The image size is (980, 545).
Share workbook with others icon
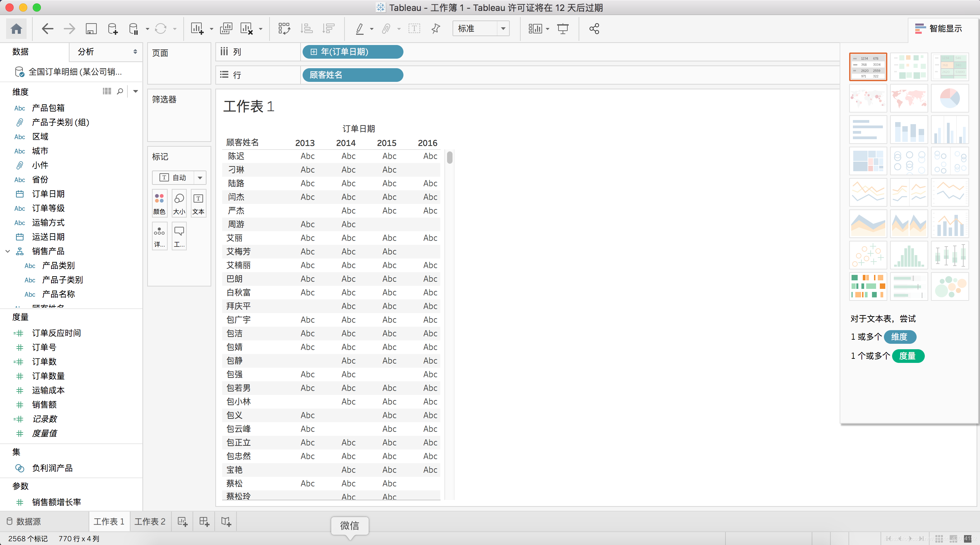594,29
